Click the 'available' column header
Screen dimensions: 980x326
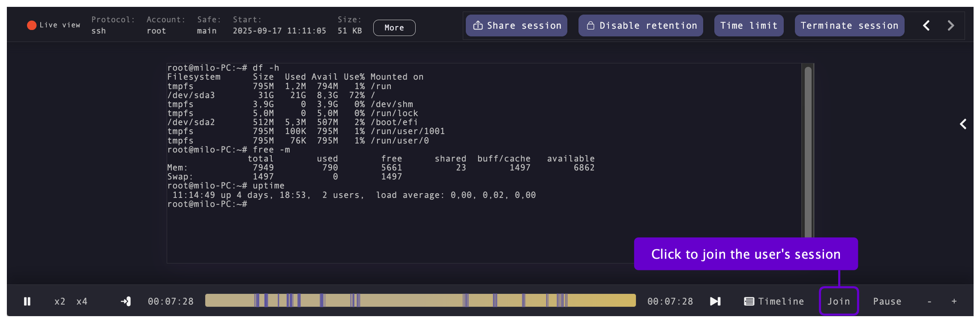571,159
